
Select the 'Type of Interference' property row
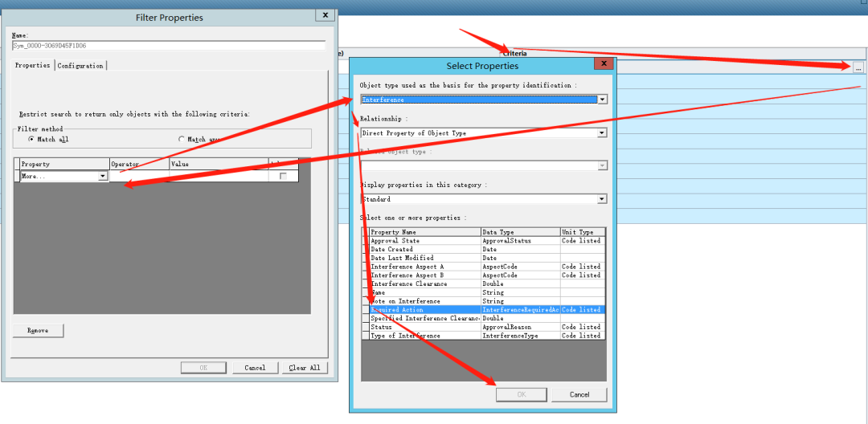click(484, 336)
